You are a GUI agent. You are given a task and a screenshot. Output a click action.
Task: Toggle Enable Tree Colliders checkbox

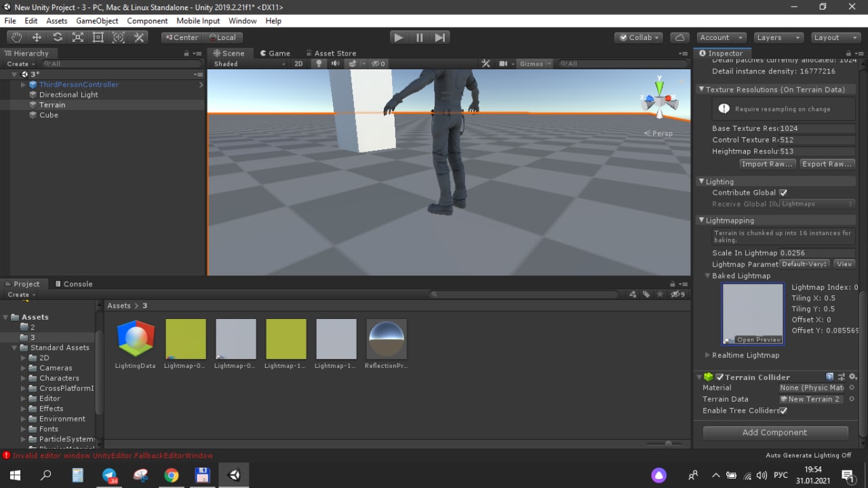[x=783, y=411]
